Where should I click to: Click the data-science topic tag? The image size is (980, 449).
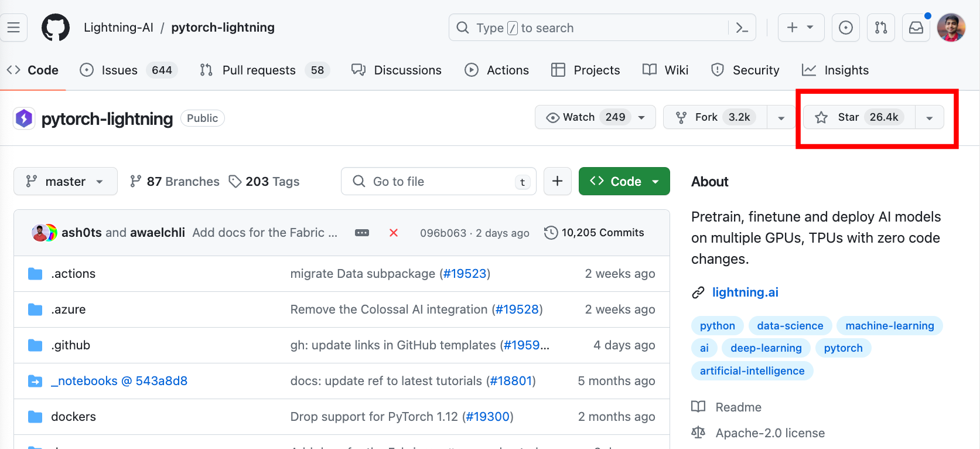tap(790, 326)
